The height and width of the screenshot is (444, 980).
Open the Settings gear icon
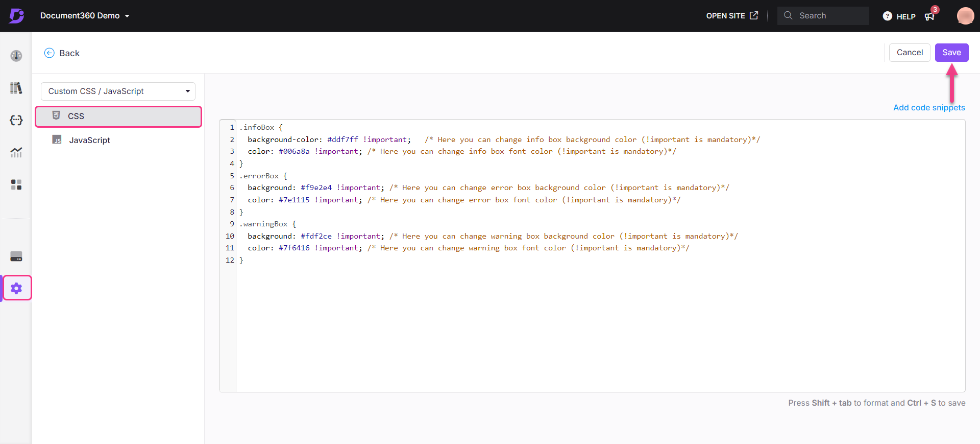pos(16,288)
